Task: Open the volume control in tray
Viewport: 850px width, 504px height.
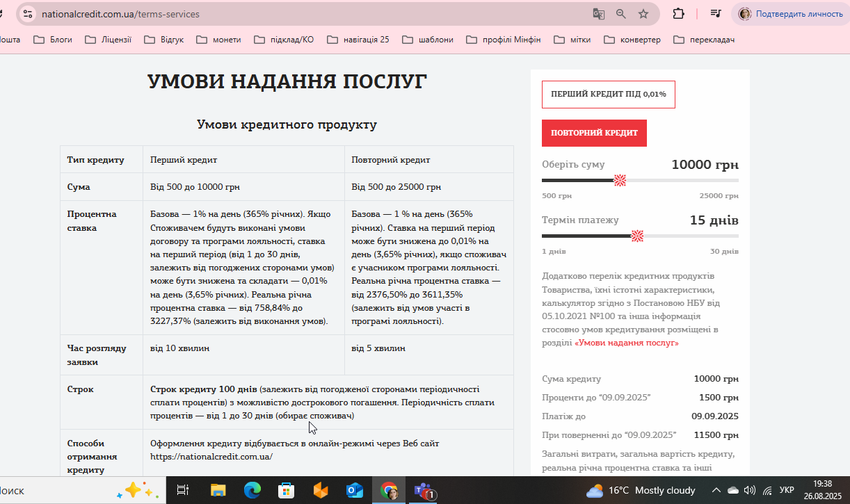Action: [x=750, y=490]
